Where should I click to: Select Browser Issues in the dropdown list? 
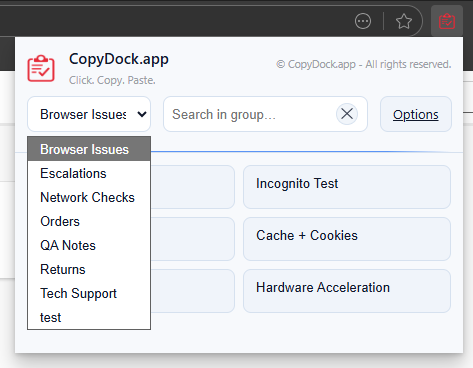click(x=89, y=149)
